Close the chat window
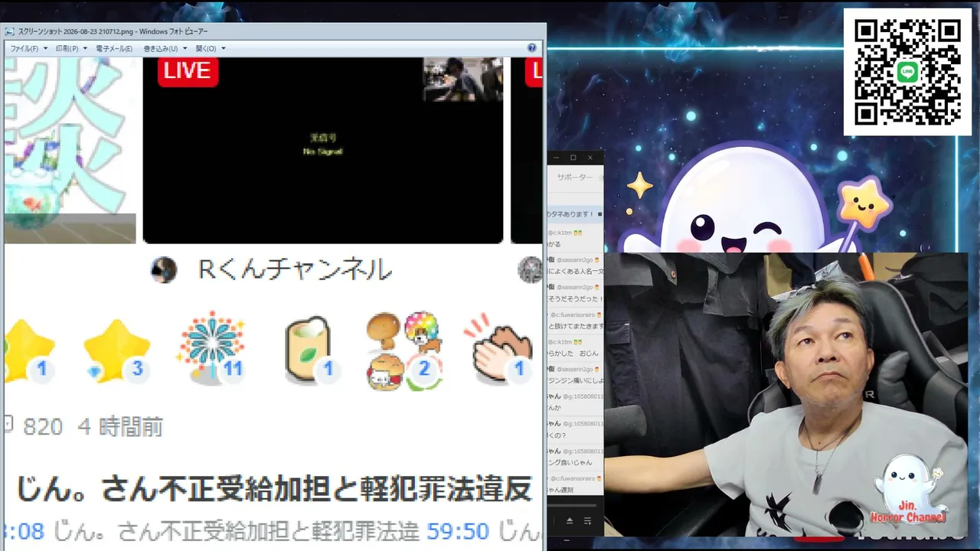Viewport: 980px width, 551px height. coord(590,158)
